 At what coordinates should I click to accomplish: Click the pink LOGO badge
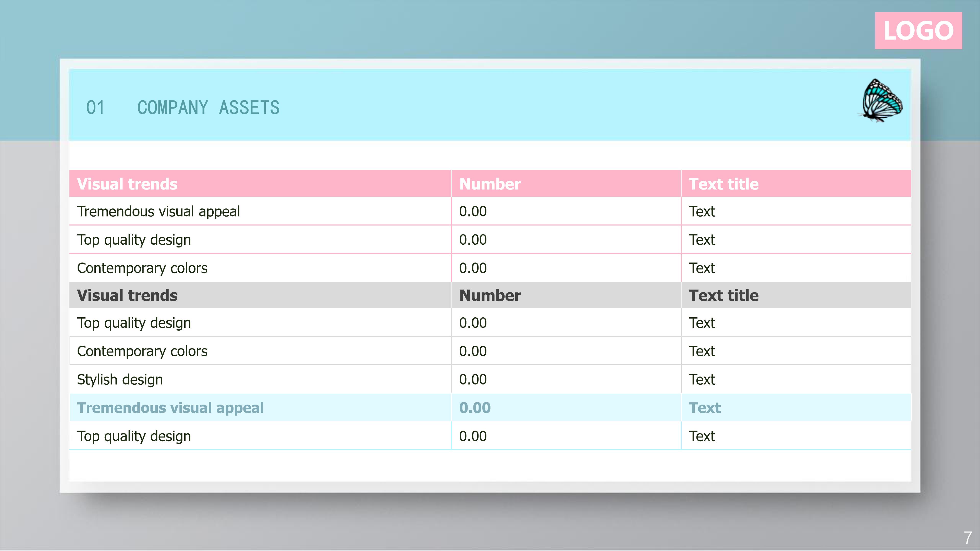(918, 31)
